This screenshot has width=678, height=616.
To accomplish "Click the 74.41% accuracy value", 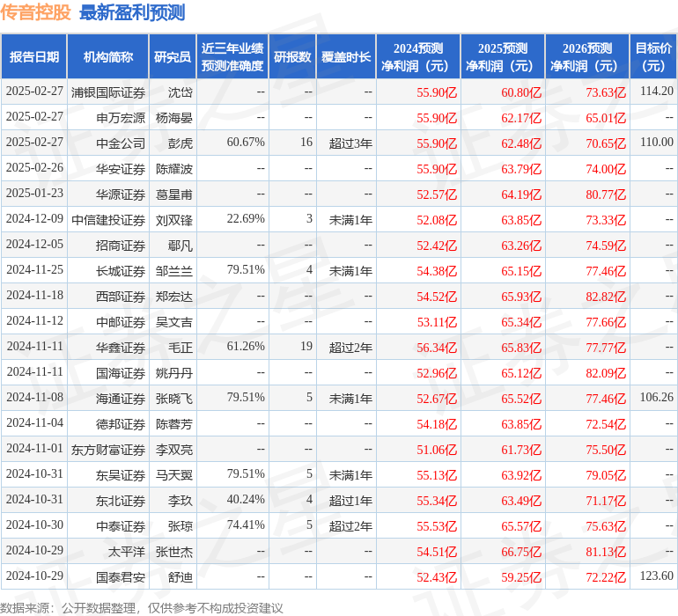I will [x=246, y=524].
